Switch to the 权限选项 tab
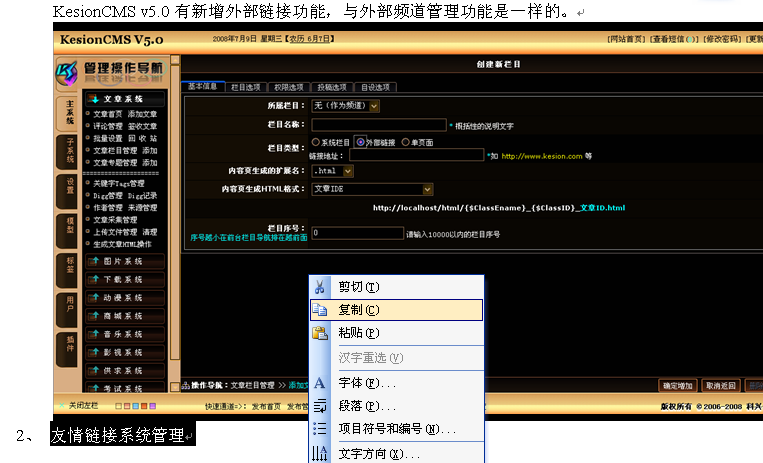This screenshot has height=463, width=763. [289, 87]
